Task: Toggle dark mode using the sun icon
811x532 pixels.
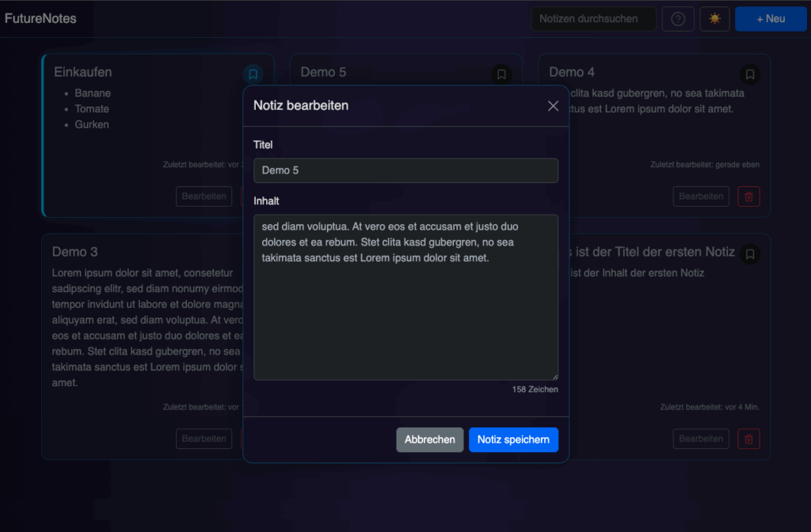Action: [x=714, y=18]
